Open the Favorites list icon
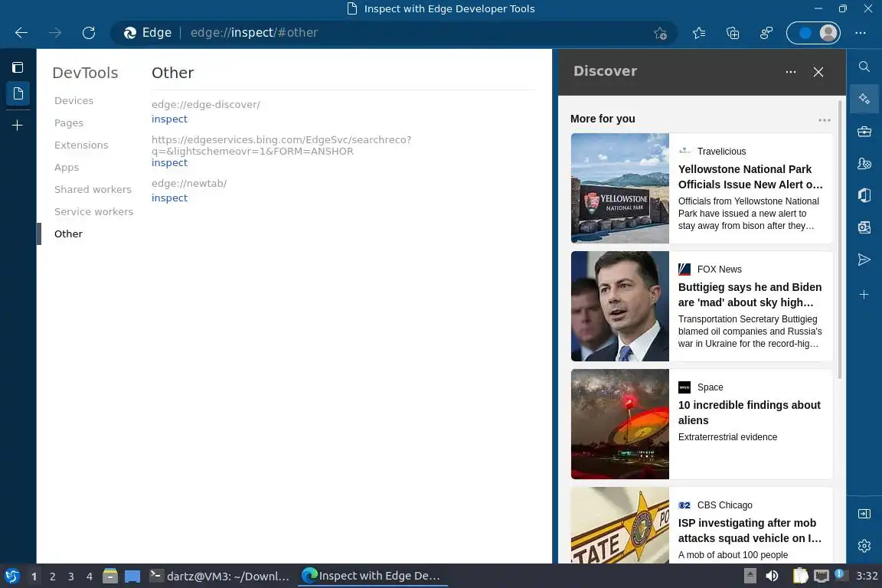This screenshot has height=588, width=882. tap(699, 33)
